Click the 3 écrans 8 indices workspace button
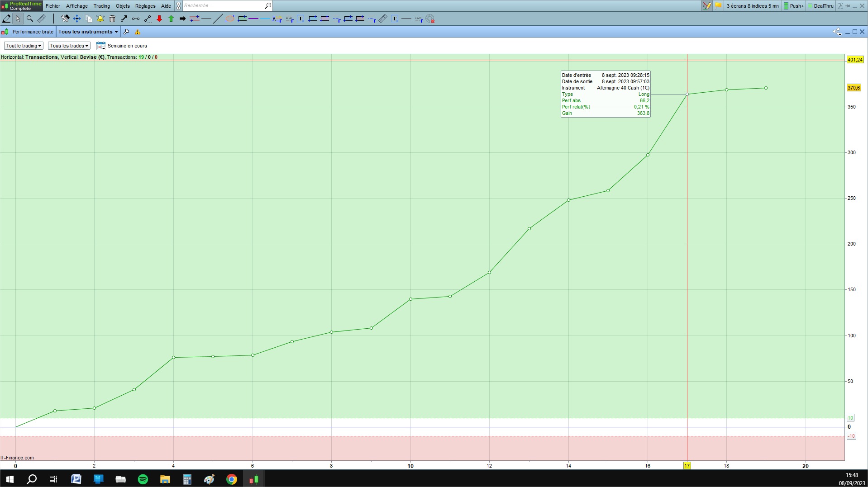 pyautogui.click(x=752, y=6)
